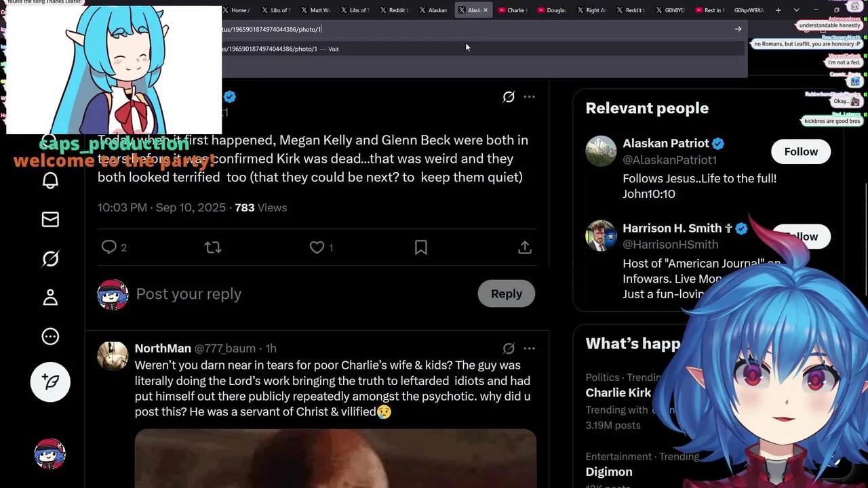
Task: Click in the browser address bar URL
Action: (x=475, y=29)
